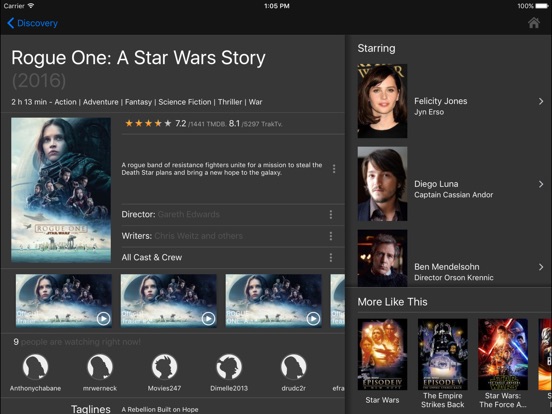The height and width of the screenshot is (414, 552).
Task: Open mrwerneck user avatar
Action: pos(100,367)
